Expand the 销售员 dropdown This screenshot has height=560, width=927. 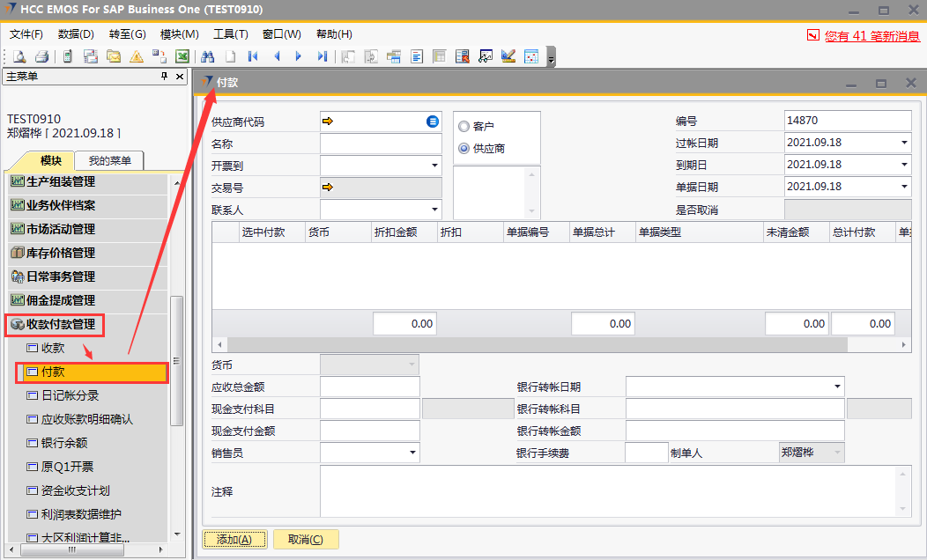pyautogui.click(x=412, y=453)
